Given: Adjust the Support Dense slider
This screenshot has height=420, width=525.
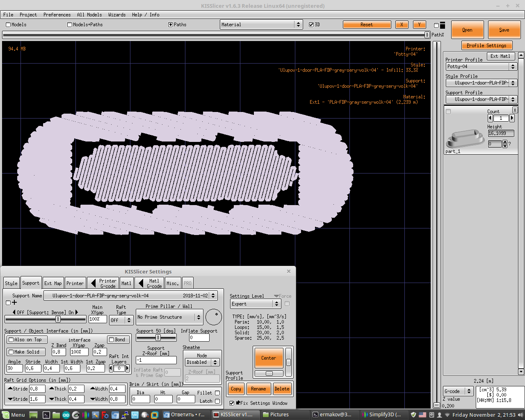Looking at the screenshot, I should pos(58,319).
